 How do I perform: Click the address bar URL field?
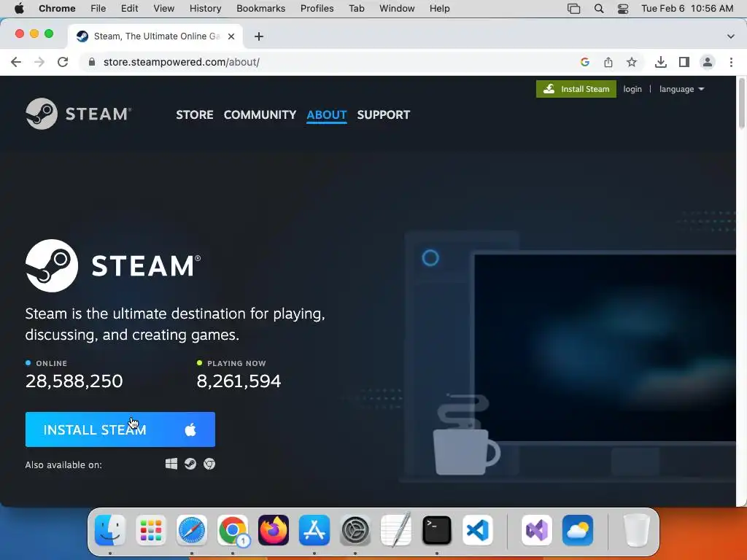tap(329, 62)
